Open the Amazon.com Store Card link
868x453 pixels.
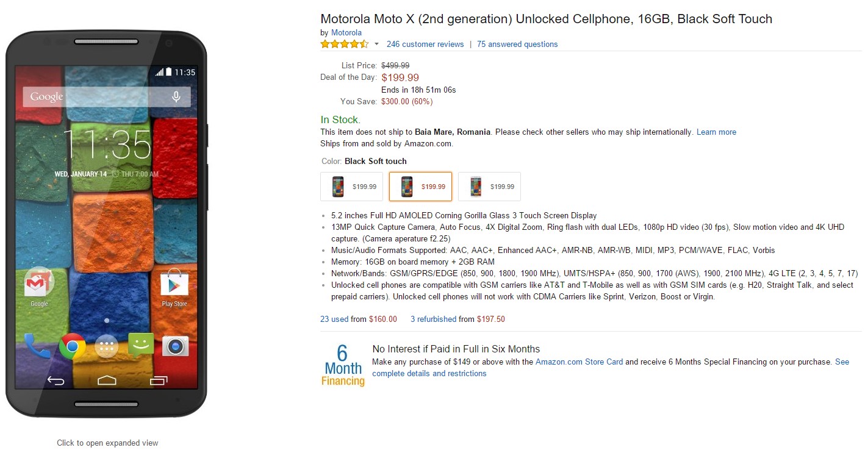579,362
